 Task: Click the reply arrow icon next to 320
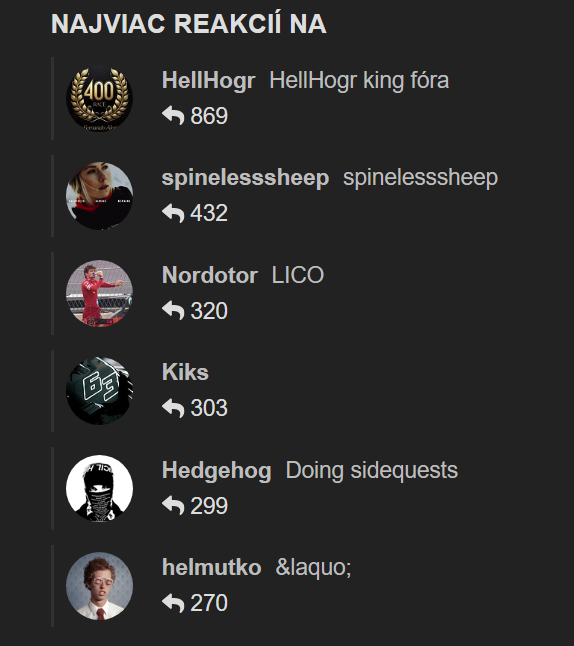(173, 310)
